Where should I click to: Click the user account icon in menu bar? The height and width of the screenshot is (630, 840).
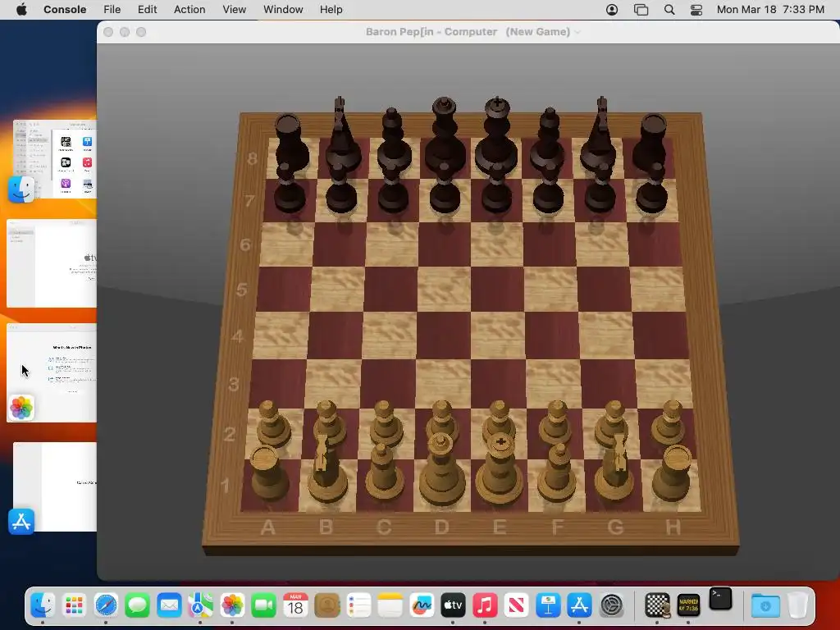click(612, 10)
